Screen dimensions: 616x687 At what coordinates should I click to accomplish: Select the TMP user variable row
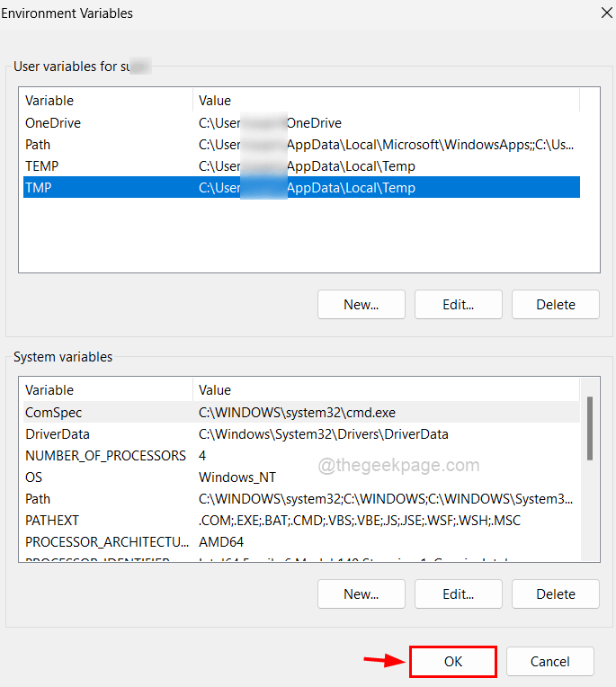pos(40,188)
